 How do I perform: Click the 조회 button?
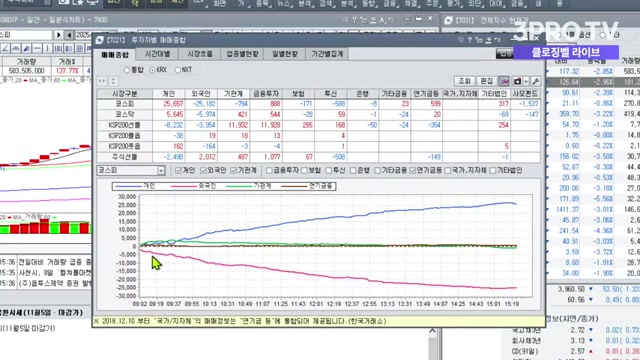pyautogui.click(x=464, y=81)
